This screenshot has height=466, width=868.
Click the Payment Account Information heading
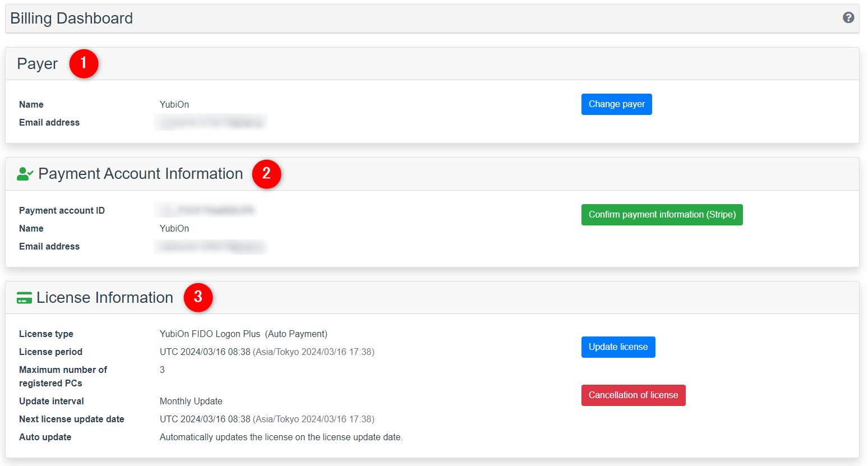click(x=141, y=174)
